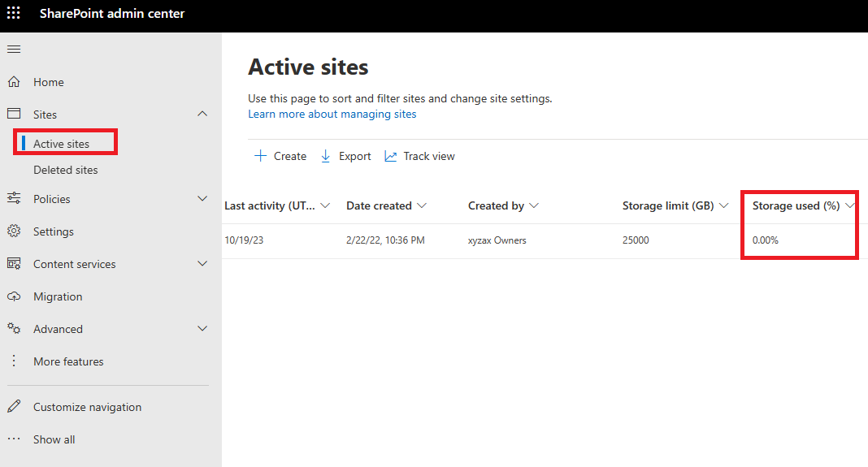
Task: Click the 25000 storage limit cell
Action: point(636,240)
